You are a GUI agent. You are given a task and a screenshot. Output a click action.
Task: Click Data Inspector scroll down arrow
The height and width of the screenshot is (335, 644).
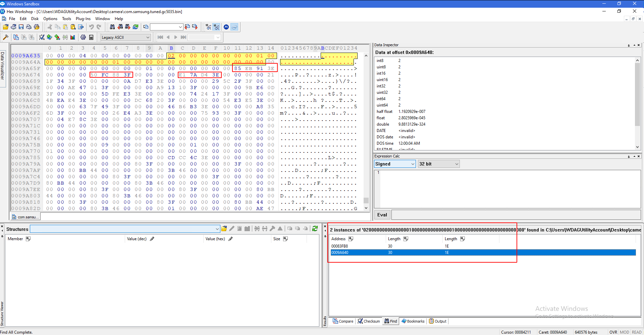[x=638, y=147]
